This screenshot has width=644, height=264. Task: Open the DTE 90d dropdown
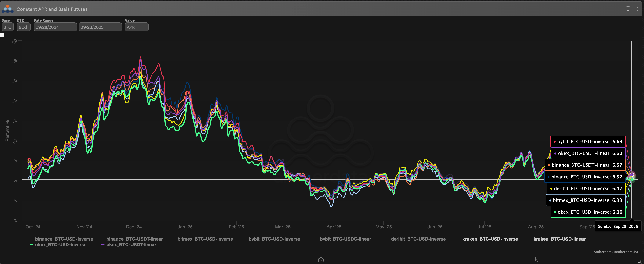click(23, 27)
